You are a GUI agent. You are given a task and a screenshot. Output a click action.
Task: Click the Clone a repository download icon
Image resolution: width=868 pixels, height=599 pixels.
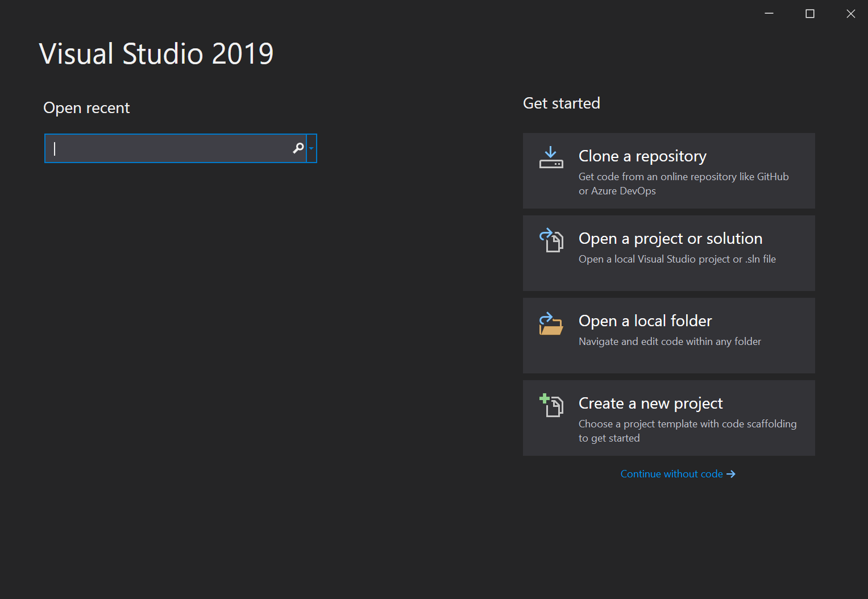tap(551, 157)
